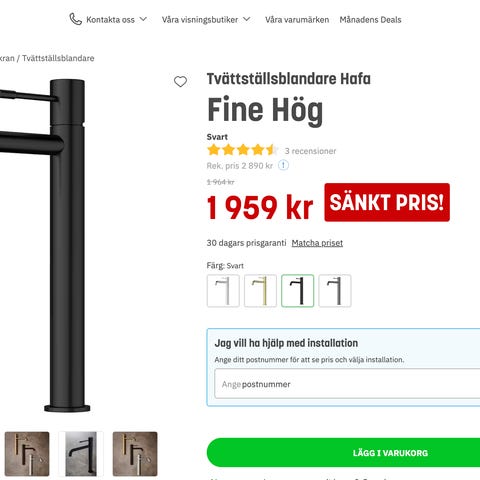Focus the Ange postnummer input field
480x480 pixels.
[347, 384]
